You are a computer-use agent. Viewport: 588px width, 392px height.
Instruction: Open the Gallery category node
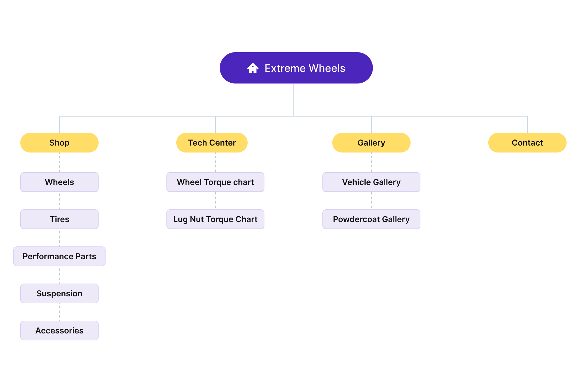[x=371, y=143]
